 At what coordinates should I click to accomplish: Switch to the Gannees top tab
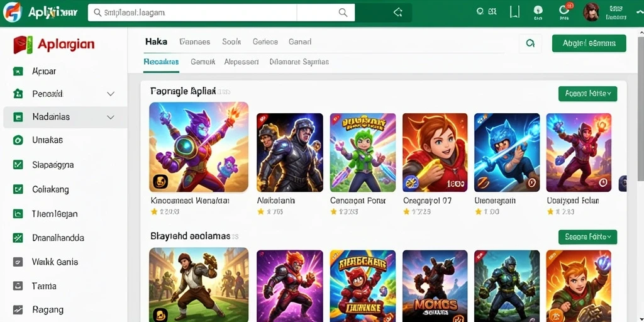coord(195,42)
